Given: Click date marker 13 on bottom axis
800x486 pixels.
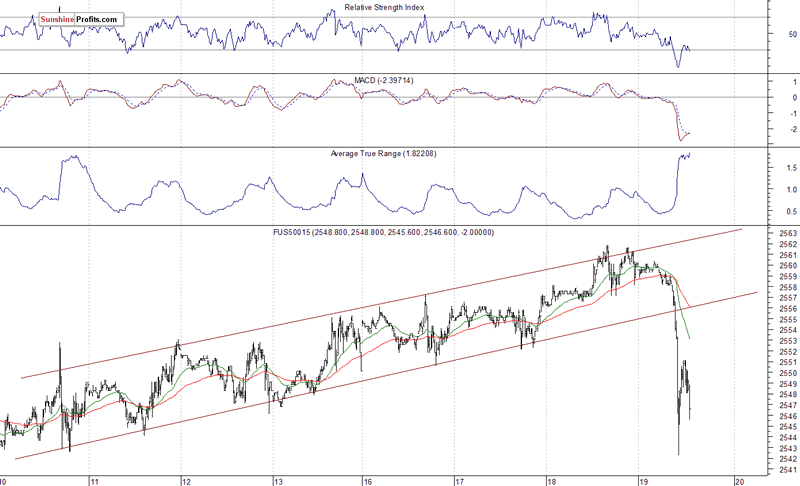Looking at the screenshot, I should pyautogui.click(x=276, y=479).
